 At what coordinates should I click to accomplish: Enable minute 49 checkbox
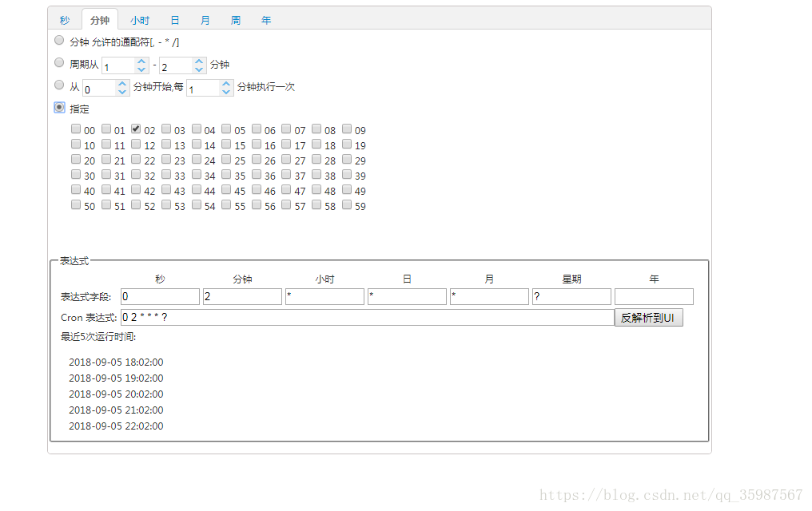(x=347, y=189)
